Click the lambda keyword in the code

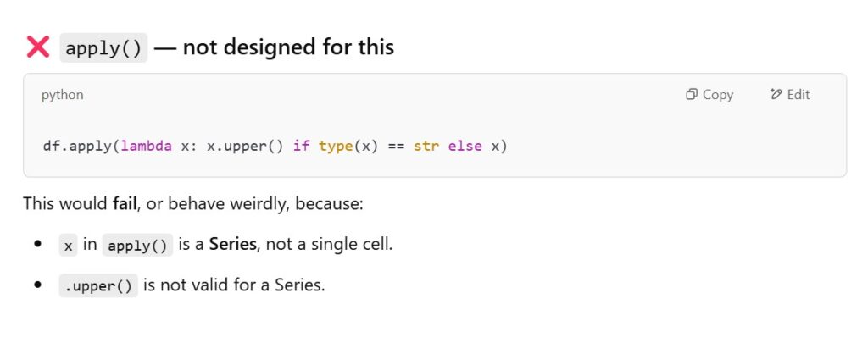pos(147,146)
